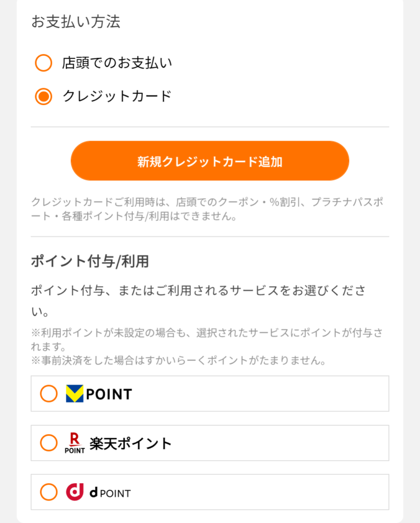
Task: Click the credit card usage notice text
Action: [207, 209]
